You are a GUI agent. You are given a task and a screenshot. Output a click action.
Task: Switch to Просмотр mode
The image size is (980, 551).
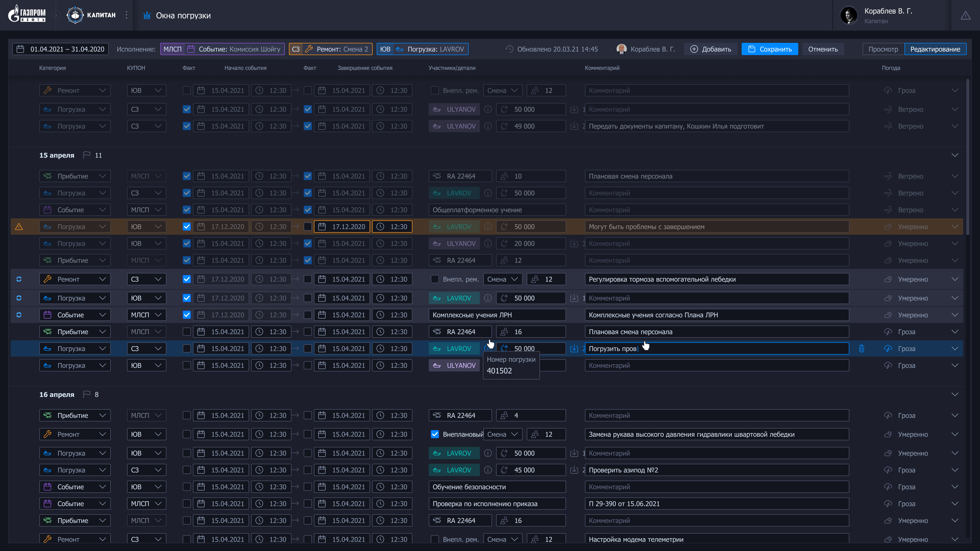point(883,49)
